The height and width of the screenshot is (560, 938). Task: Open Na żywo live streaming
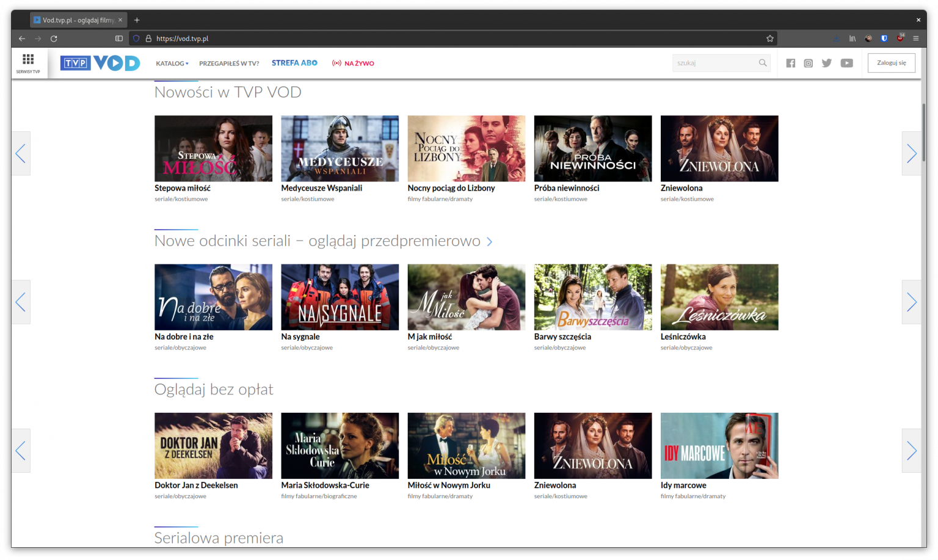pyautogui.click(x=353, y=64)
